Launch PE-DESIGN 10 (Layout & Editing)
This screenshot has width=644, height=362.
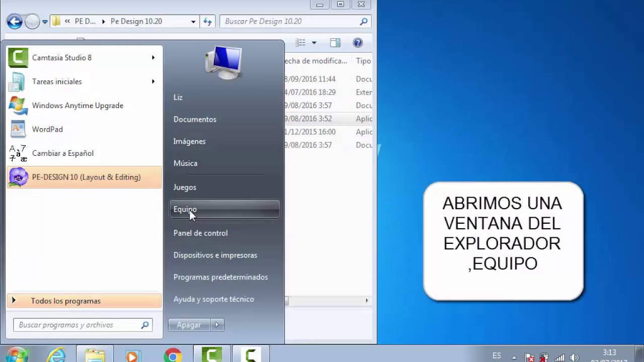(85, 177)
